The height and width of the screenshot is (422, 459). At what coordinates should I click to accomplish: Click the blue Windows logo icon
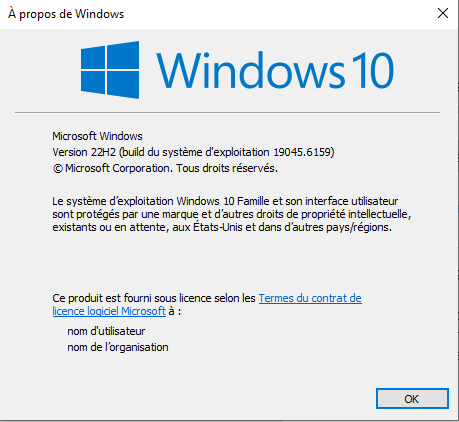tap(110, 70)
